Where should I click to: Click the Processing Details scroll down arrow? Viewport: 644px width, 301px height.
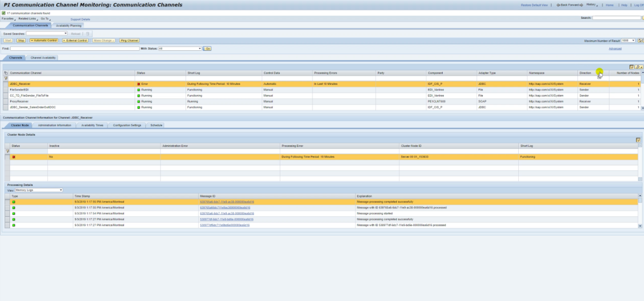(640, 226)
